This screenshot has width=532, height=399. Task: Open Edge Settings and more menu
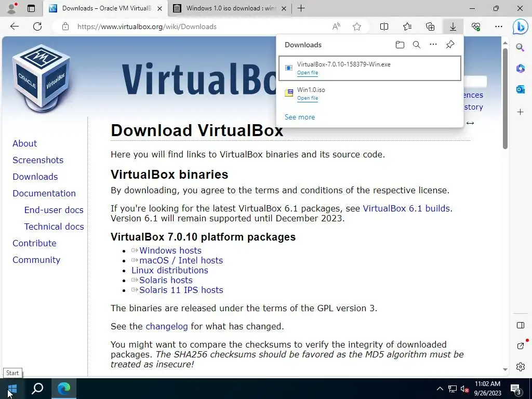click(x=498, y=26)
